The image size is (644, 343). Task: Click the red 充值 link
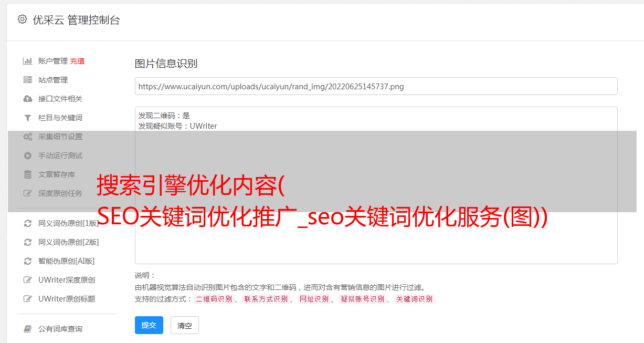click(x=77, y=61)
